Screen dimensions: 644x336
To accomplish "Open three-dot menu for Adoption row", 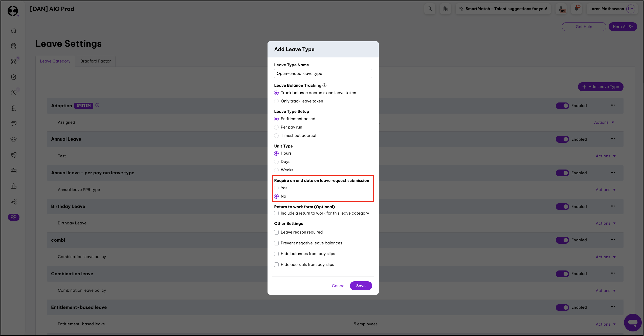I will tap(613, 105).
